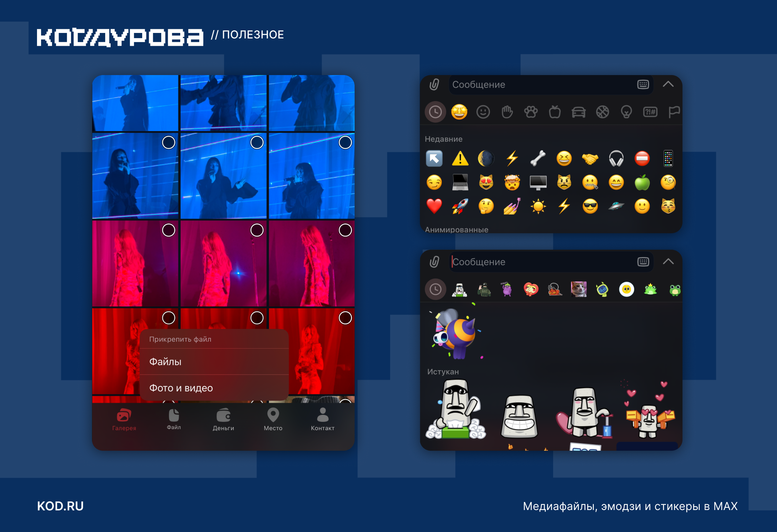Open the flags emoji category
The width and height of the screenshot is (777, 532).
coord(674,112)
